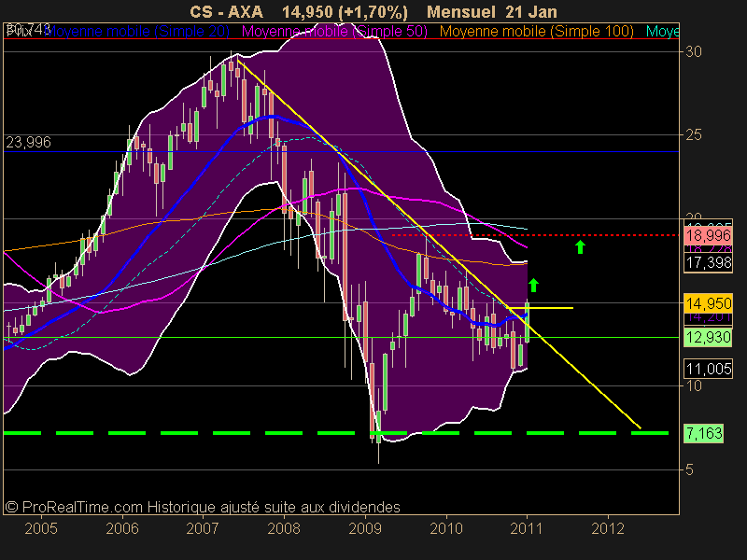
Task: Click the Mensuel timeframe label in title
Action: (461, 11)
